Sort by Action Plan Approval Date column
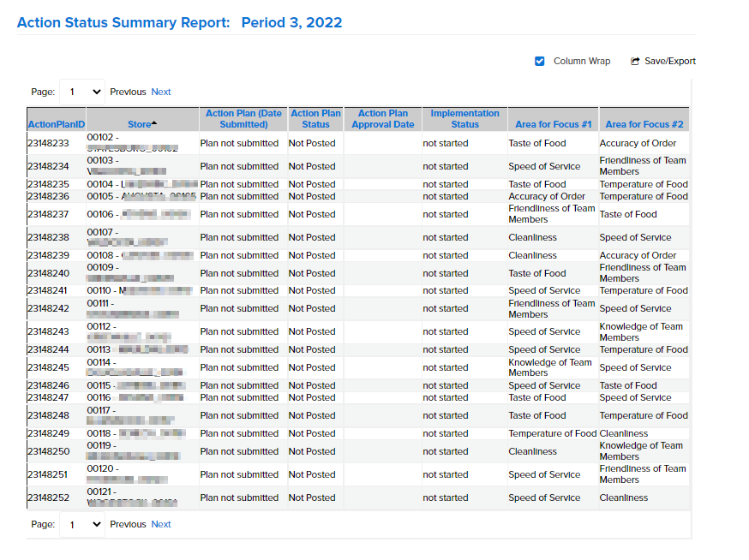The height and width of the screenshot is (560, 749). click(382, 117)
